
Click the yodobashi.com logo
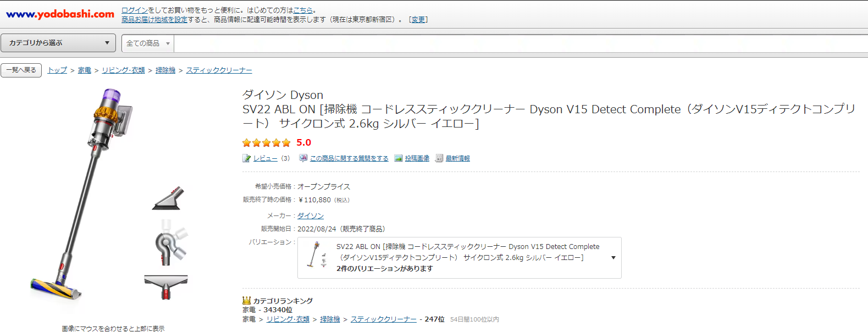click(x=60, y=14)
